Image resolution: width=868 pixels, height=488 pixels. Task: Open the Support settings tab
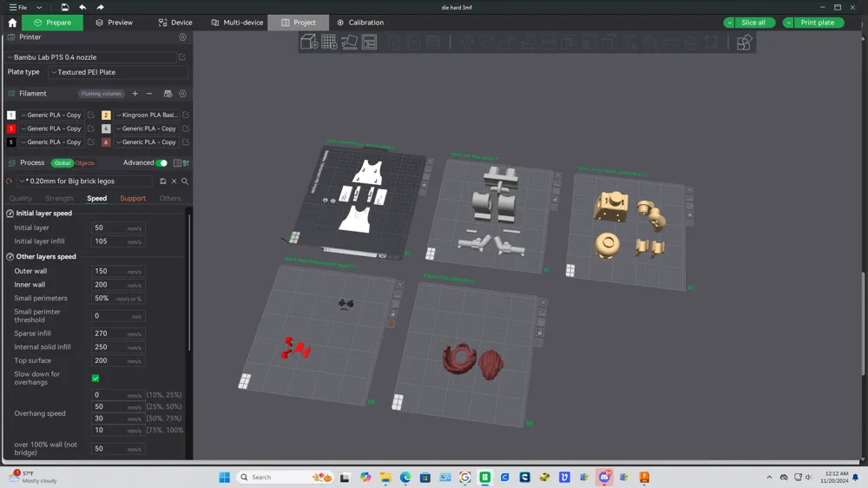(133, 198)
